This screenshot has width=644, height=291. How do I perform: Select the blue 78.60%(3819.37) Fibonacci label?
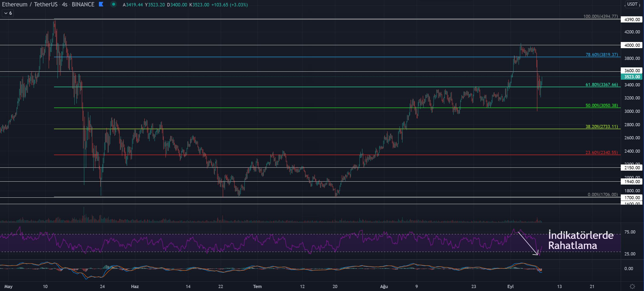[x=601, y=55]
